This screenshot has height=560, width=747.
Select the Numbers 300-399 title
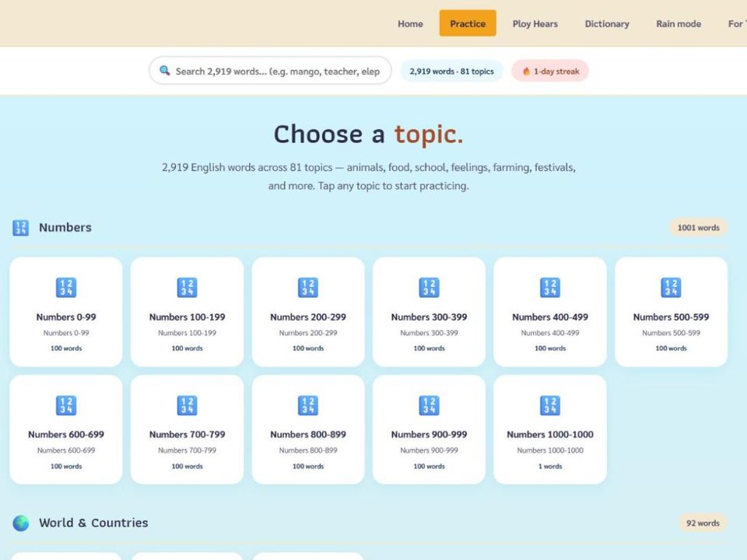429,317
